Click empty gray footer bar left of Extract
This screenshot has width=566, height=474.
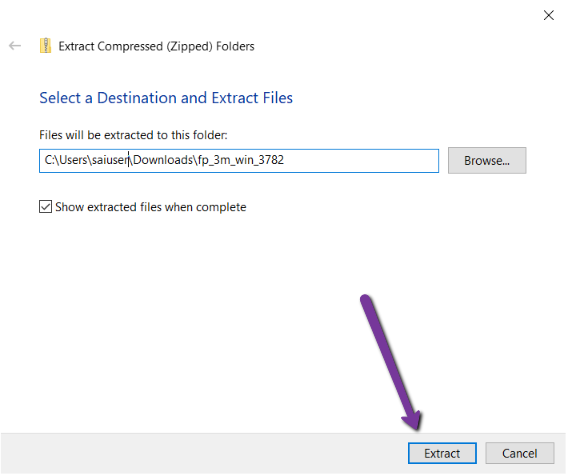pyautogui.click(x=202, y=453)
